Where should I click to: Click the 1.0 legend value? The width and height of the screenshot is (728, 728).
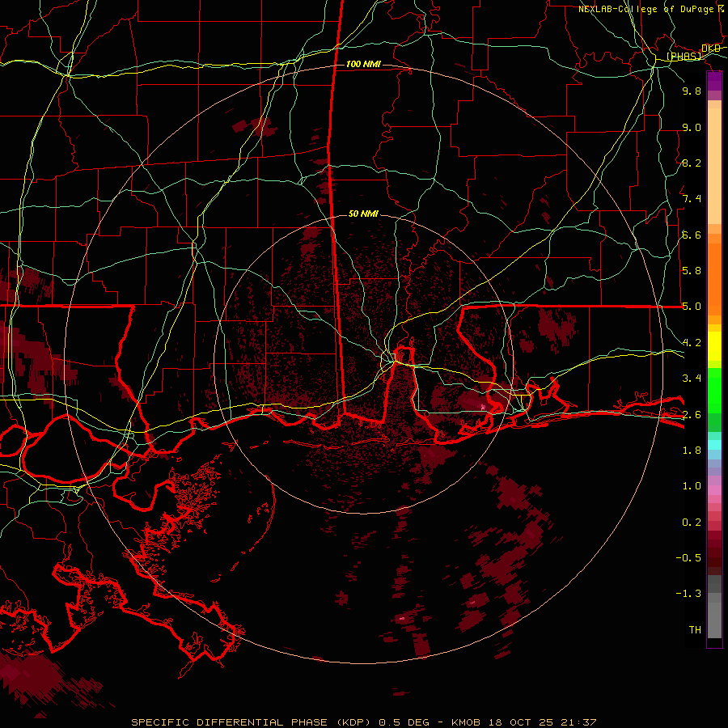click(692, 486)
